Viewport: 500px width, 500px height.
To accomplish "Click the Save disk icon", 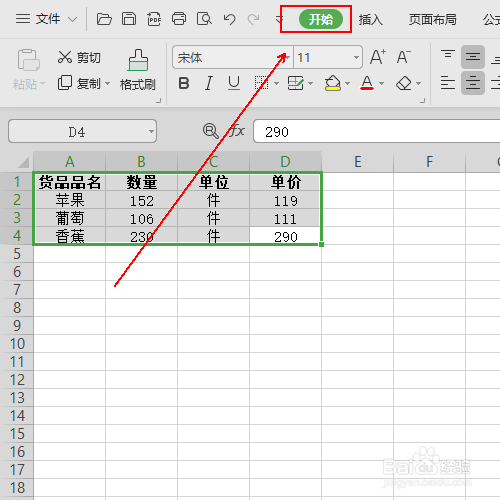I will click(x=129, y=19).
